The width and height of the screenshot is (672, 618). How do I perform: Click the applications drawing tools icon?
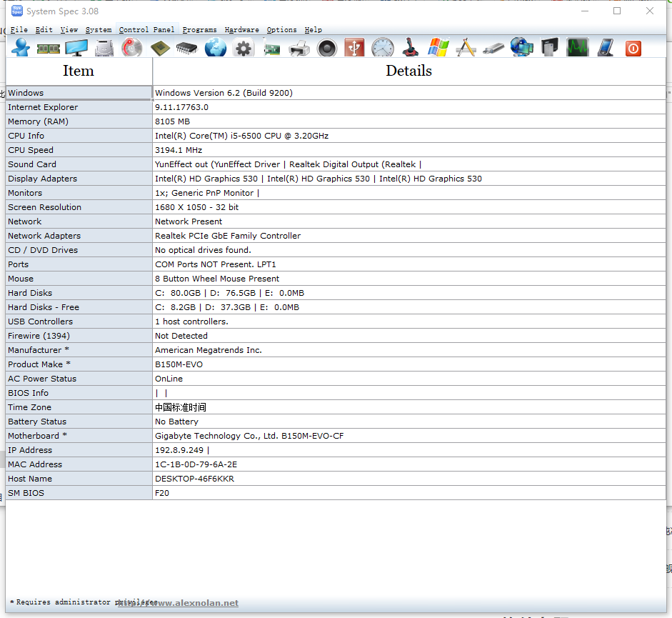click(x=466, y=48)
